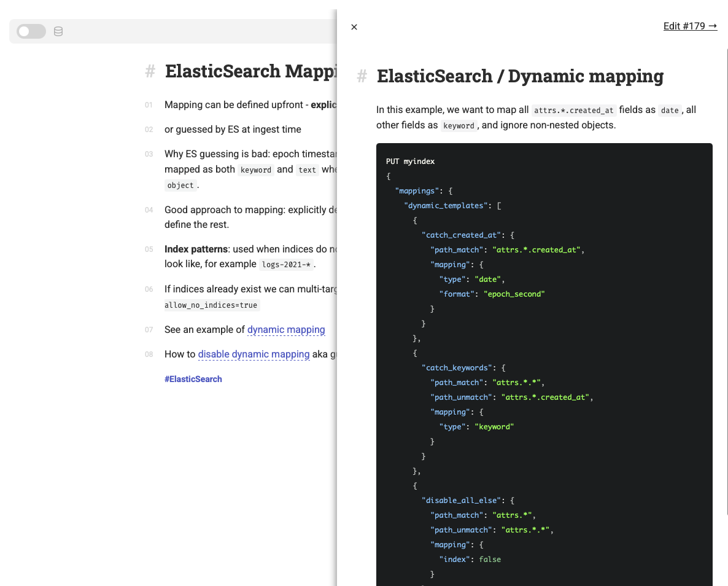Viewport: 728px width, 586px height.
Task: Click the 'PUT myindex' code line
Action: pyautogui.click(x=411, y=162)
